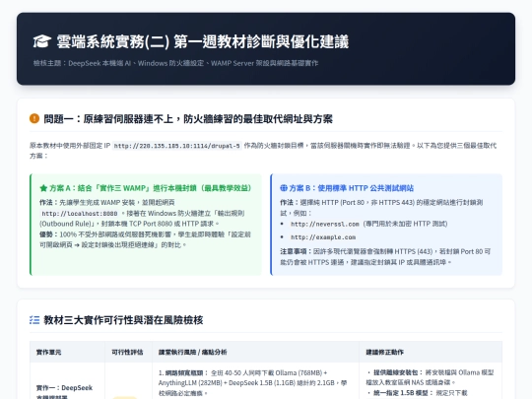This screenshot has width=532, height=399.
Task: Select the page title 雲端系統實務(二) 第一週教材診斷與優化建議
Action: [203, 41]
